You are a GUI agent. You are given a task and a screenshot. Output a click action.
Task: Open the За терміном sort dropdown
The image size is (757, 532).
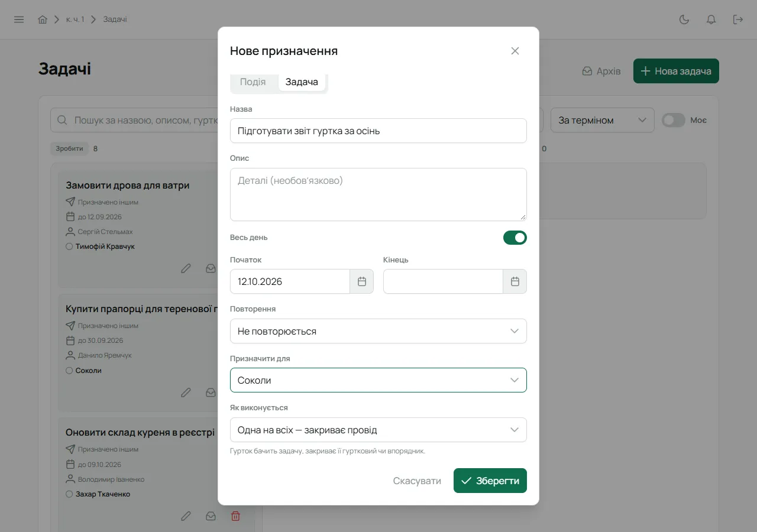pos(603,120)
